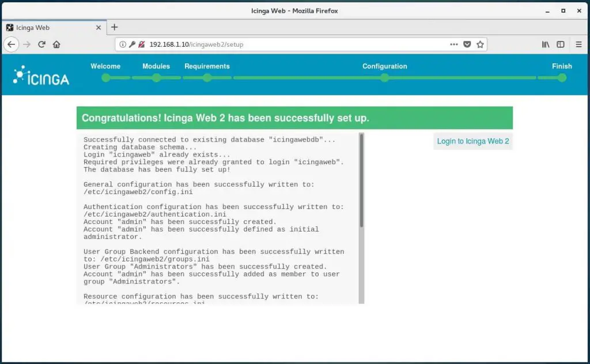
Task: Go to the Requirements setup step
Action: (207, 66)
